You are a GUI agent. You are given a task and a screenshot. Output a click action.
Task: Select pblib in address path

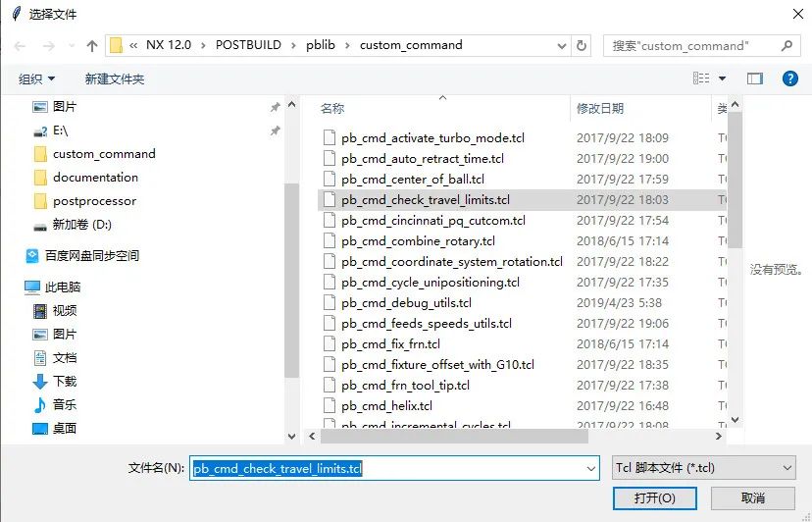tap(321, 45)
